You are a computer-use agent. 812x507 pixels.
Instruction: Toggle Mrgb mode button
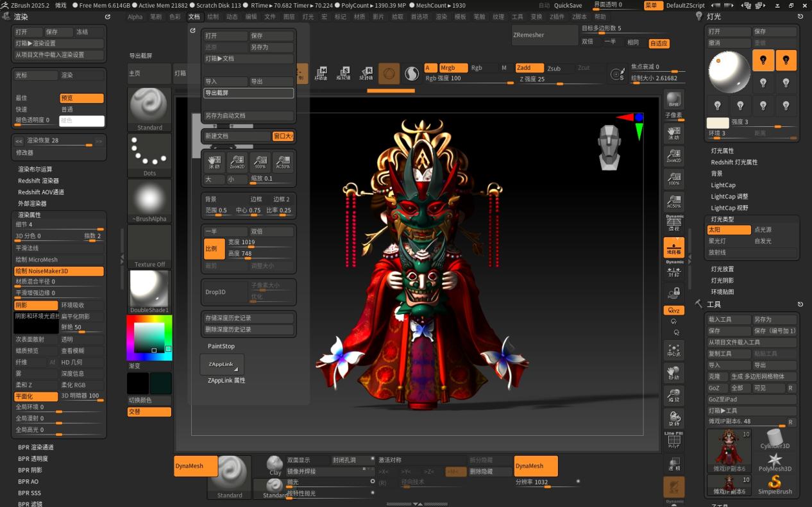(x=453, y=68)
